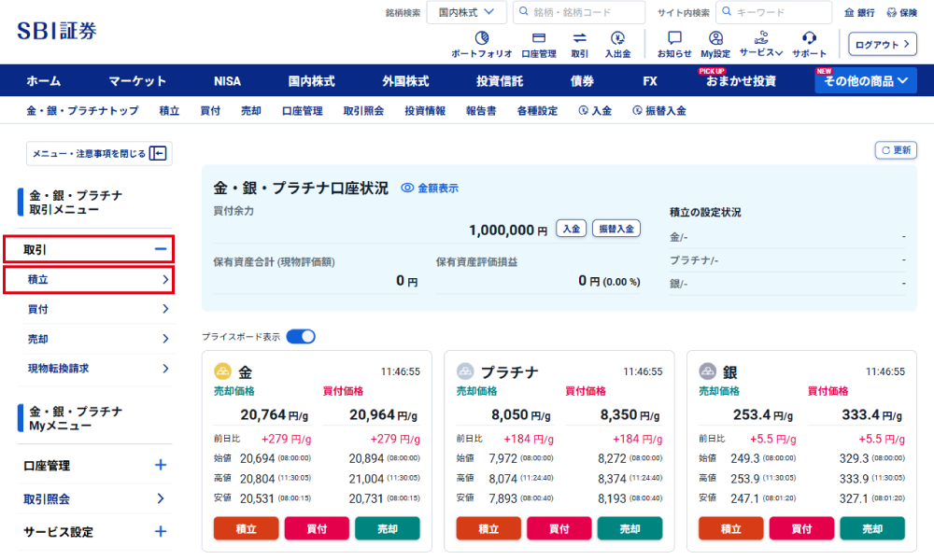This screenshot has height=560, width=934.
Task: Select 投資信託 in the main navigation
Action: point(500,81)
